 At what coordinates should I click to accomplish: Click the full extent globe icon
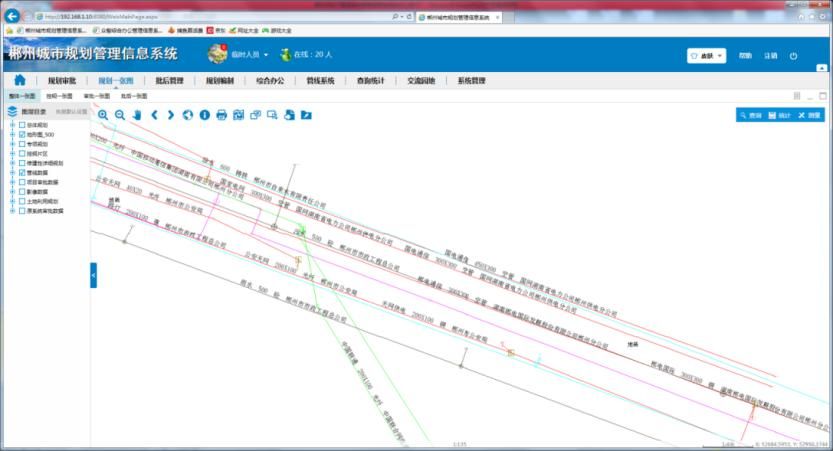click(188, 115)
